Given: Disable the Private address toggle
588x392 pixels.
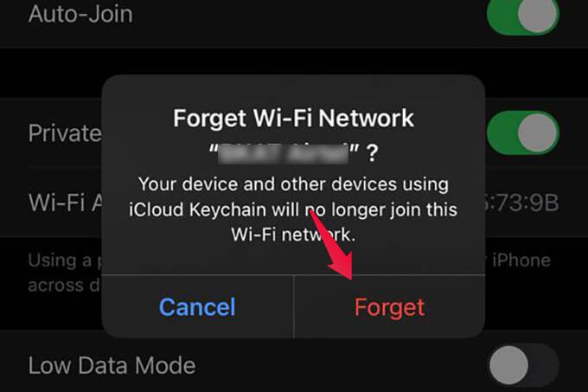Looking at the screenshot, I should pos(523,132).
